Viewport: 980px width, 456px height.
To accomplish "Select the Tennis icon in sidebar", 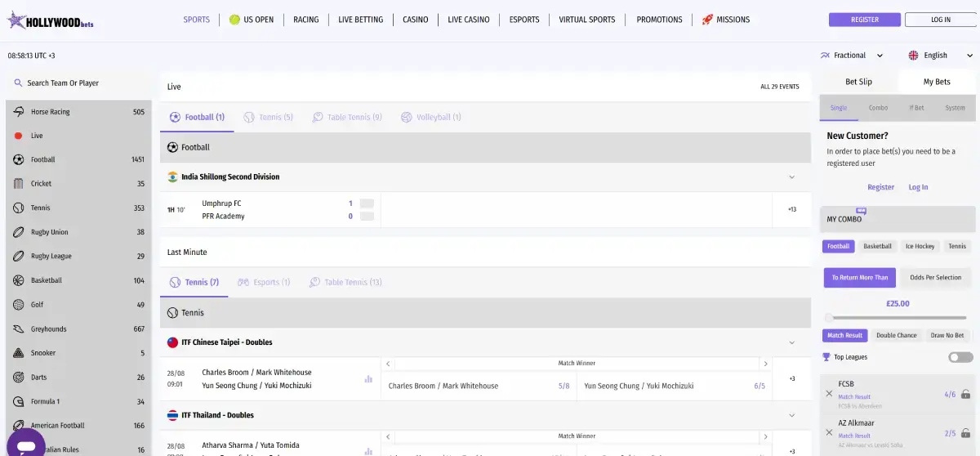I will [18, 208].
